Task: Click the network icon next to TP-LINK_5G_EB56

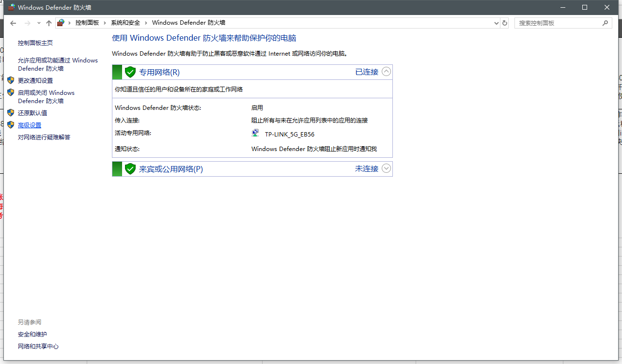Action: (x=255, y=133)
